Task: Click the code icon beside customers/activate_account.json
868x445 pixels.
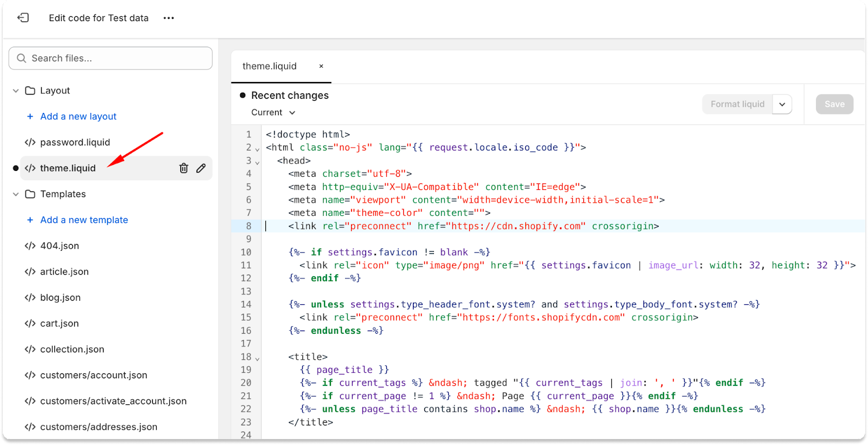Action: [x=30, y=401]
